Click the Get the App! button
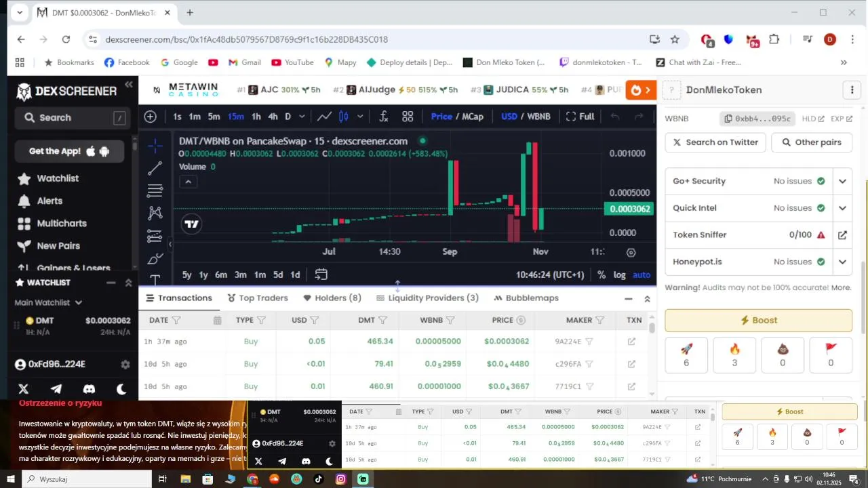868x488 pixels. pyautogui.click(x=69, y=151)
